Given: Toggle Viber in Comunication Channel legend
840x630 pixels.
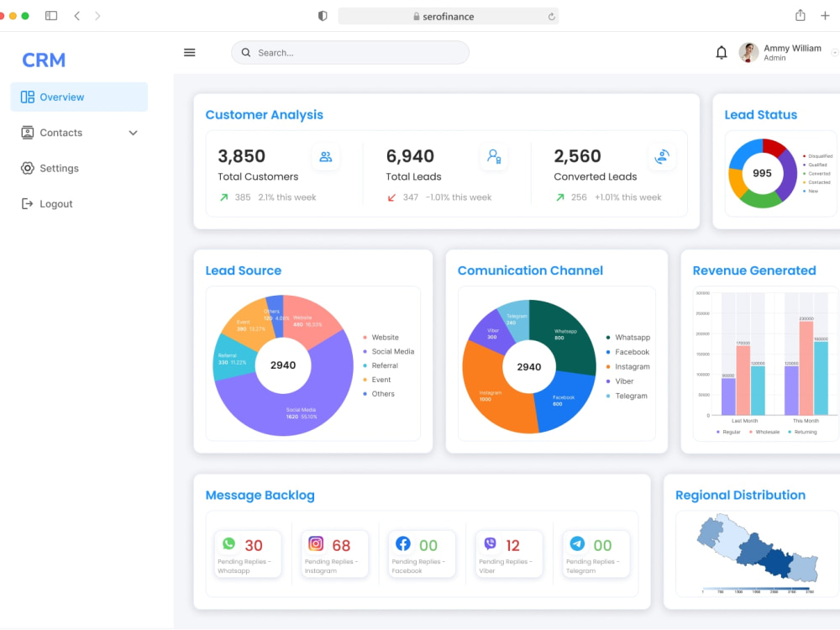Looking at the screenshot, I should coord(620,381).
